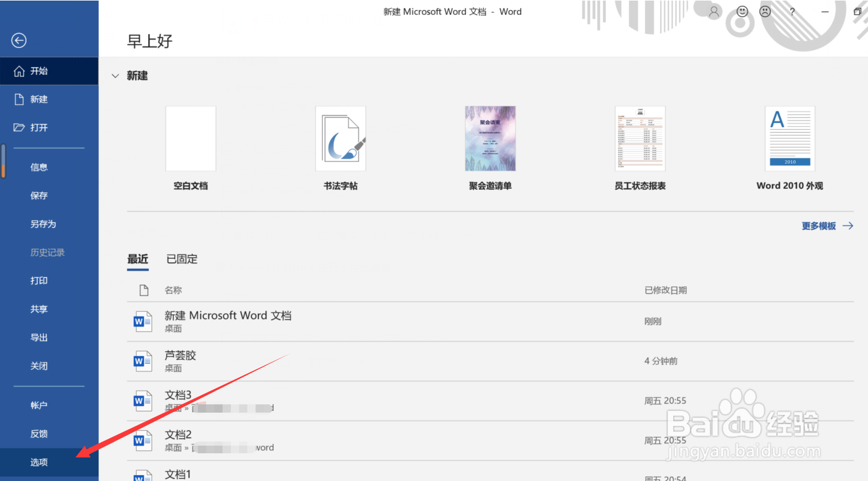Viewport: 868px width, 481px height.
Task: Open Help with the ? icon
Action: click(x=792, y=11)
